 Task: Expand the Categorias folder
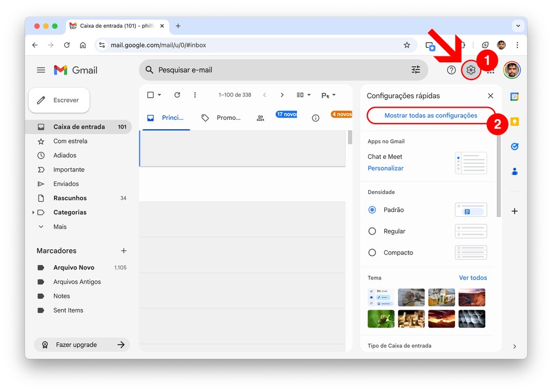tap(33, 213)
